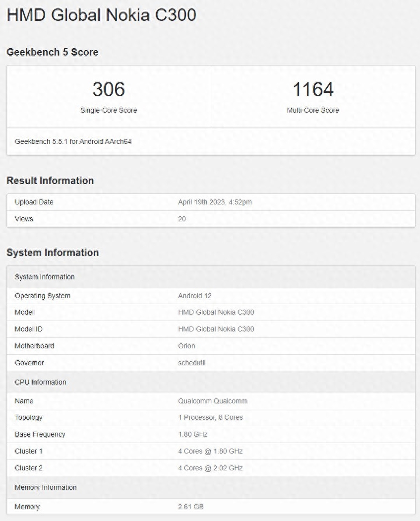Click the System Information section heading
Image resolution: width=420 pixels, height=521 pixels.
(53, 253)
